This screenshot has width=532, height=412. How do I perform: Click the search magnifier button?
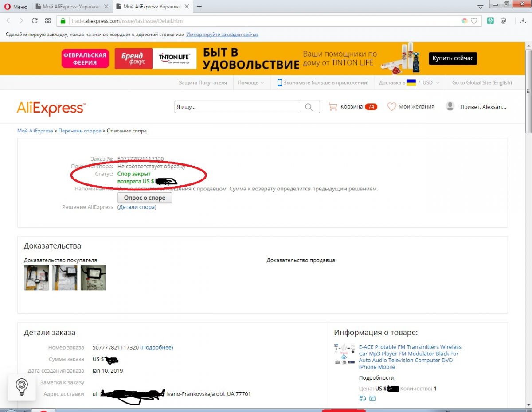pos(309,107)
